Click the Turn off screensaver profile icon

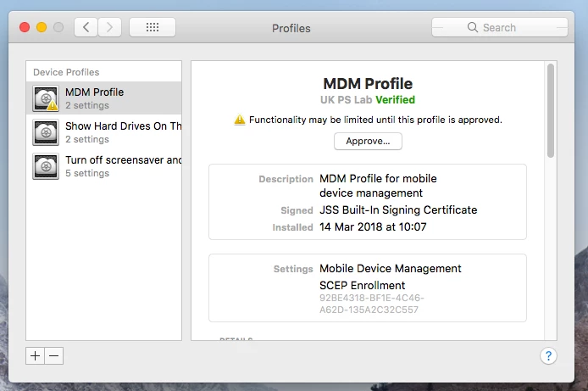point(46,166)
